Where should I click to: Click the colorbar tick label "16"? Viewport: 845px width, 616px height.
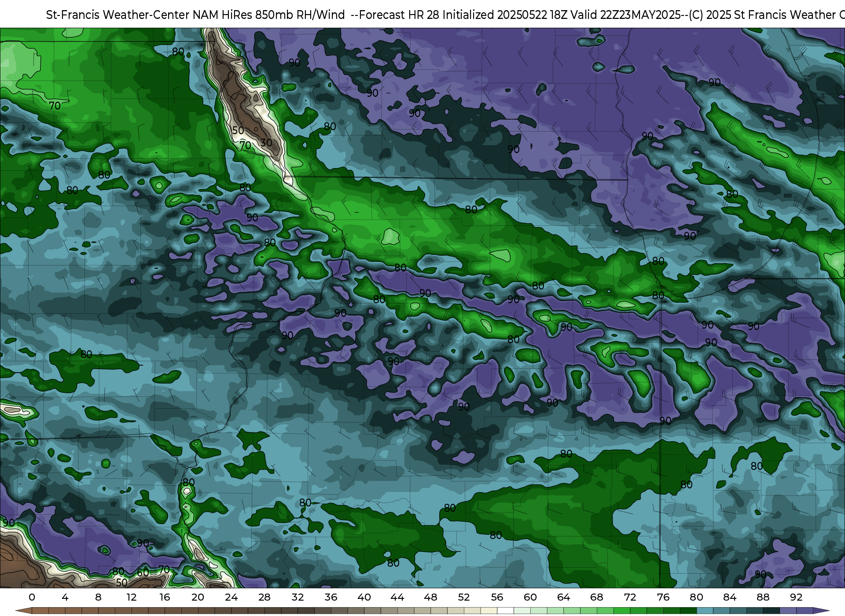165,597
